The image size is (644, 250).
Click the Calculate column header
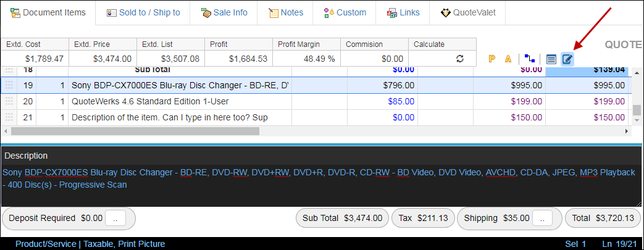442,44
